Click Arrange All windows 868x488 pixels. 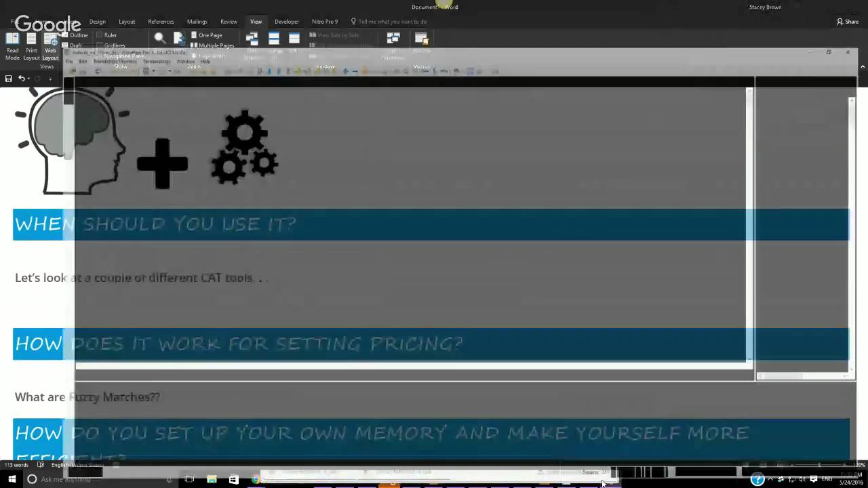pos(274,39)
